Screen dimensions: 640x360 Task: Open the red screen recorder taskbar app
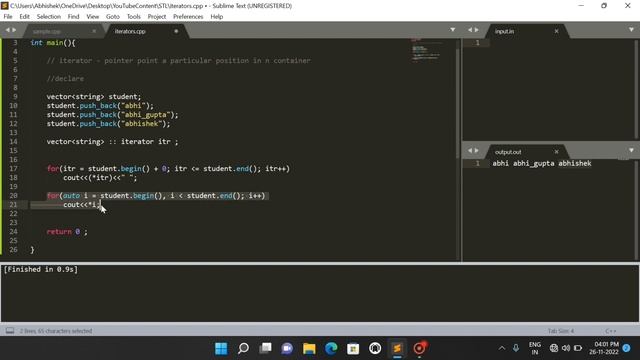click(419, 348)
